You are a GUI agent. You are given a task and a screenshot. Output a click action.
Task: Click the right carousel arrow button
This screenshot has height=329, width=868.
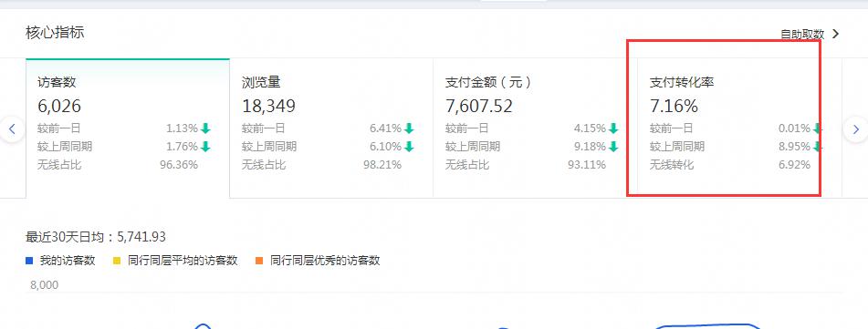click(x=856, y=129)
